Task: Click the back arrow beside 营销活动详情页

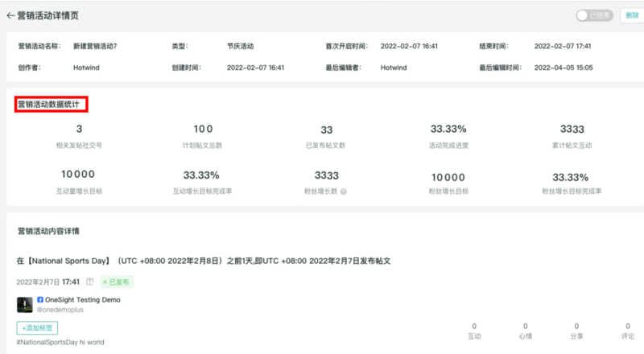Action: (10, 15)
